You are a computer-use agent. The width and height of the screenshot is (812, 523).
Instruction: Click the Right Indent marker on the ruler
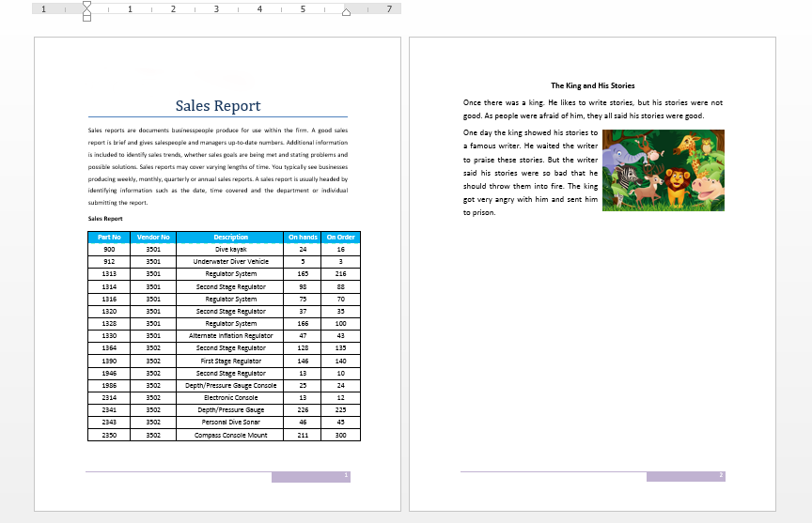pyautogui.click(x=347, y=12)
